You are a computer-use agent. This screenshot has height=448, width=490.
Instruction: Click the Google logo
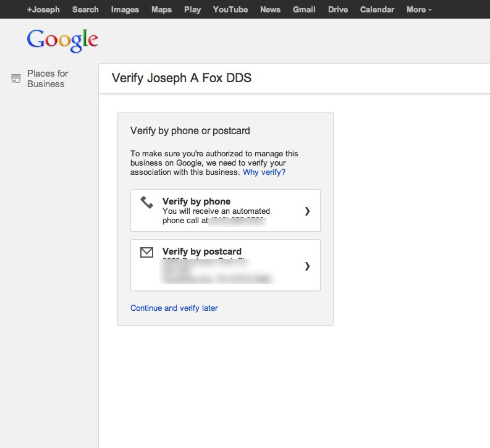[x=62, y=40]
